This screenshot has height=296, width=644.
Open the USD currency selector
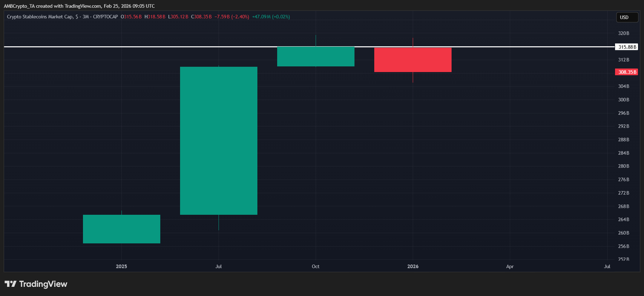[x=627, y=17]
